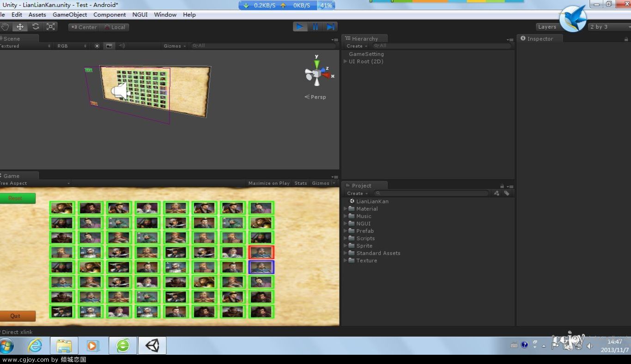Toggle scene lighting sun icon
Image resolution: width=631 pixels, height=364 pixels.
tap(97, 46)
